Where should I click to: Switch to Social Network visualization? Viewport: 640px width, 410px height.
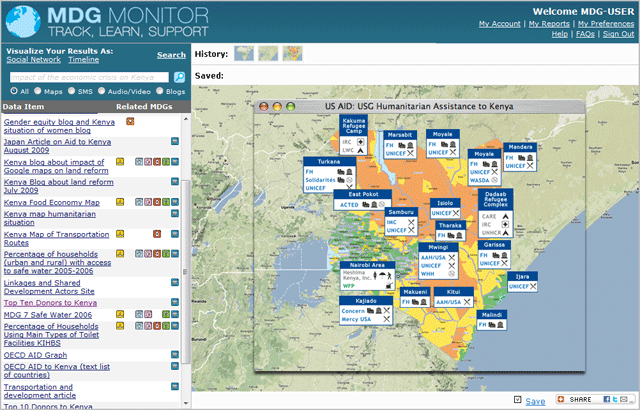pos(33,60)
